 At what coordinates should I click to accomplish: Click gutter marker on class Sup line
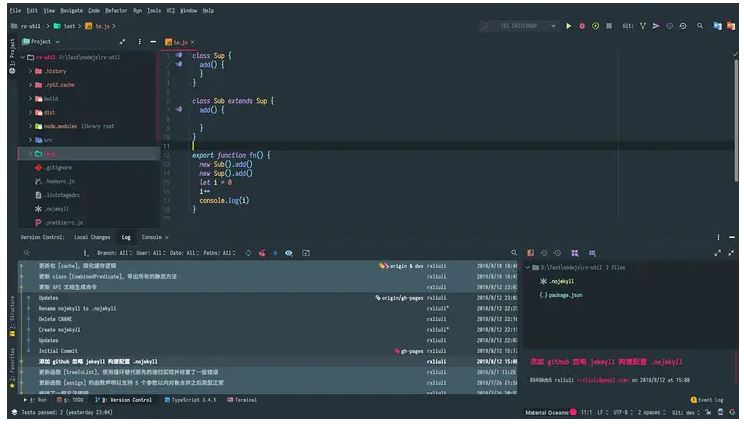coord(178,55)
